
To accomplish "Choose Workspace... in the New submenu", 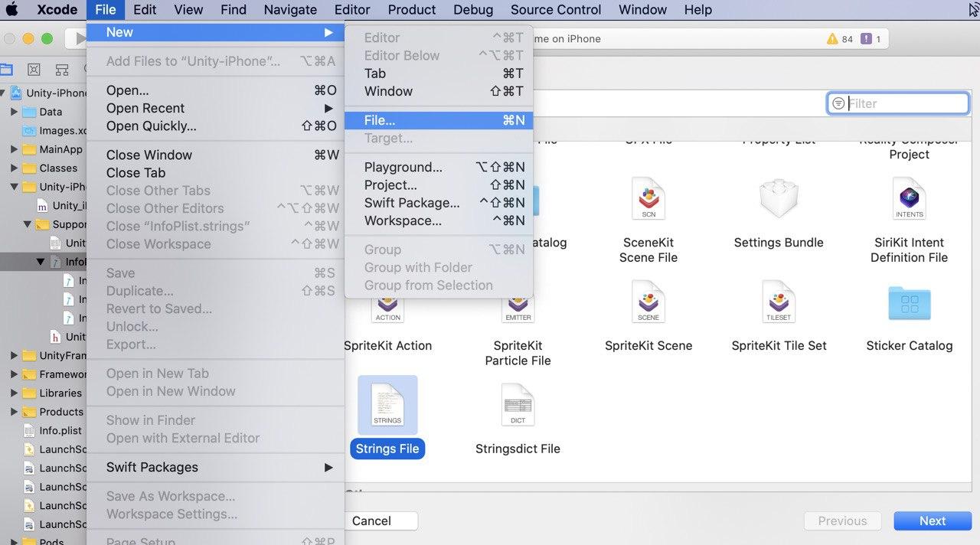I will tap(438, 220).
